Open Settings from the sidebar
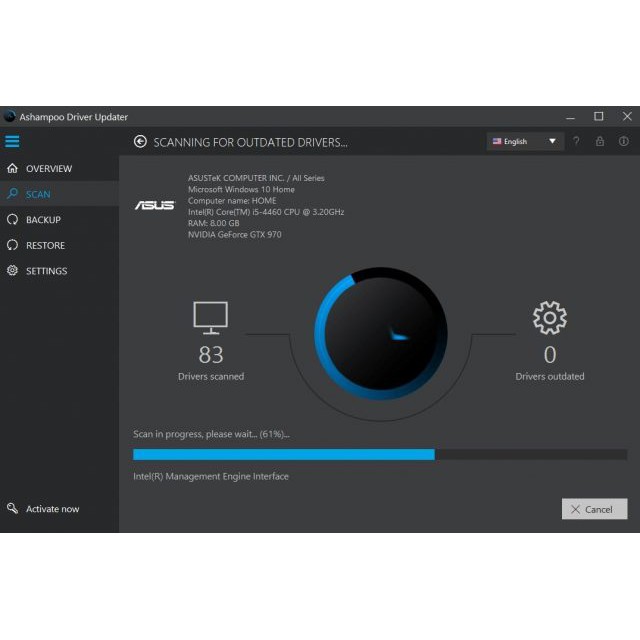The height and width of the screenshot is (640, 640). [x=46, y=271]
